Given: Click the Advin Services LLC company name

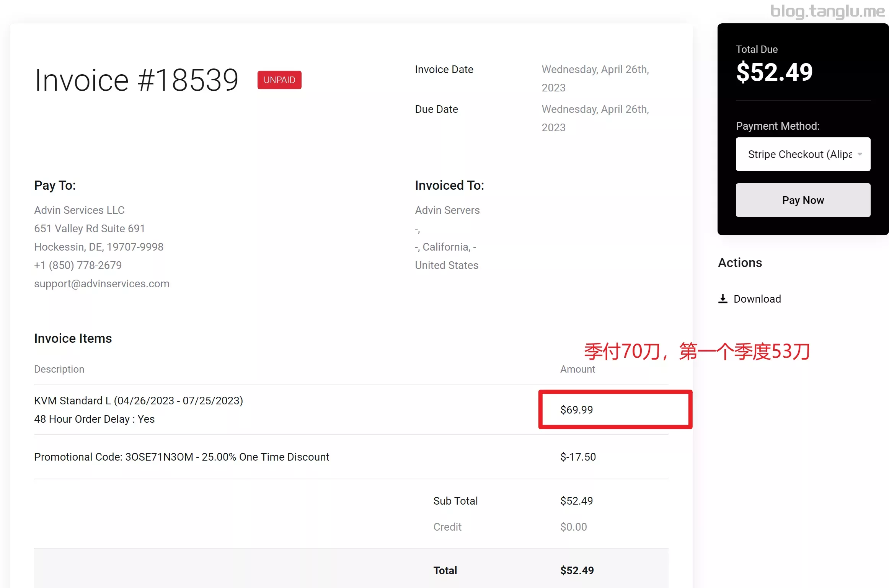Looking at the screenshot, I should 79,210.
